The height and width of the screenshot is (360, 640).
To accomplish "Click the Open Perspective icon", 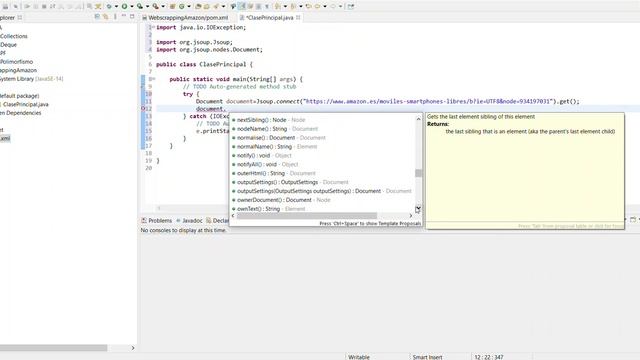I will pyautogui.click(x=351, y=7).
